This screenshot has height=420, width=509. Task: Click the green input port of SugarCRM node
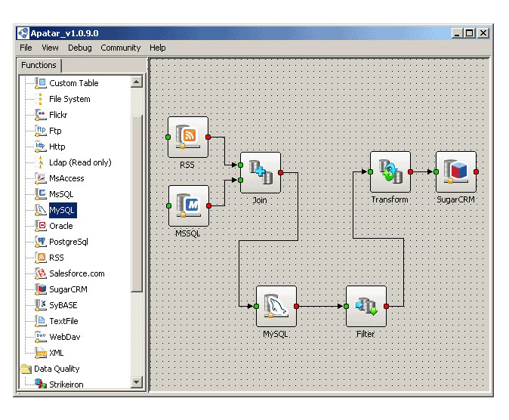(437, 171)
